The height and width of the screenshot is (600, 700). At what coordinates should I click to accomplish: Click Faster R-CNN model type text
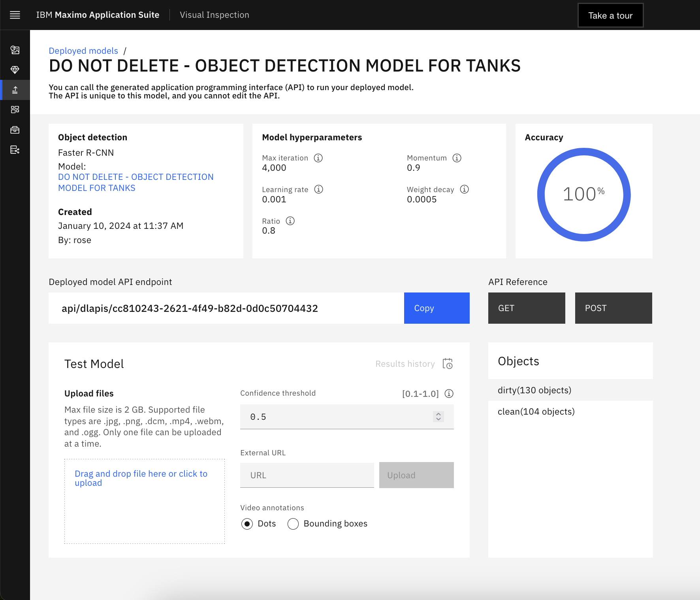click(x=86, y=153)
